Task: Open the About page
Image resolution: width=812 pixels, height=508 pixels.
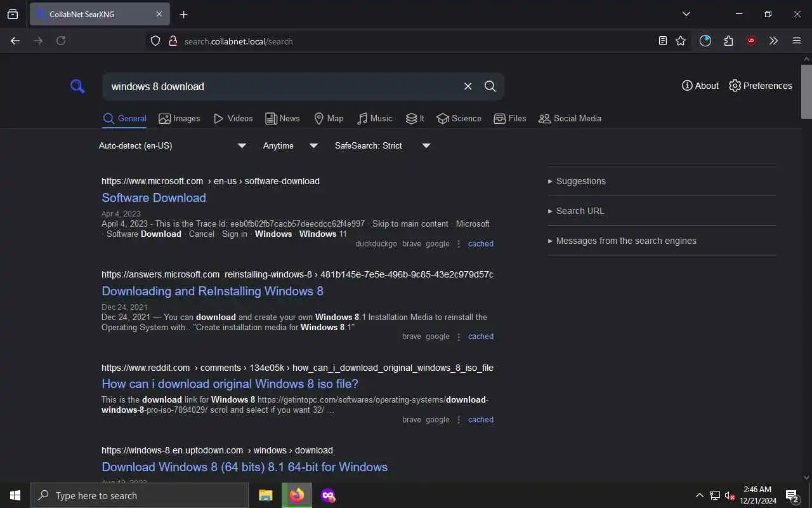Action: click(700, 86)
